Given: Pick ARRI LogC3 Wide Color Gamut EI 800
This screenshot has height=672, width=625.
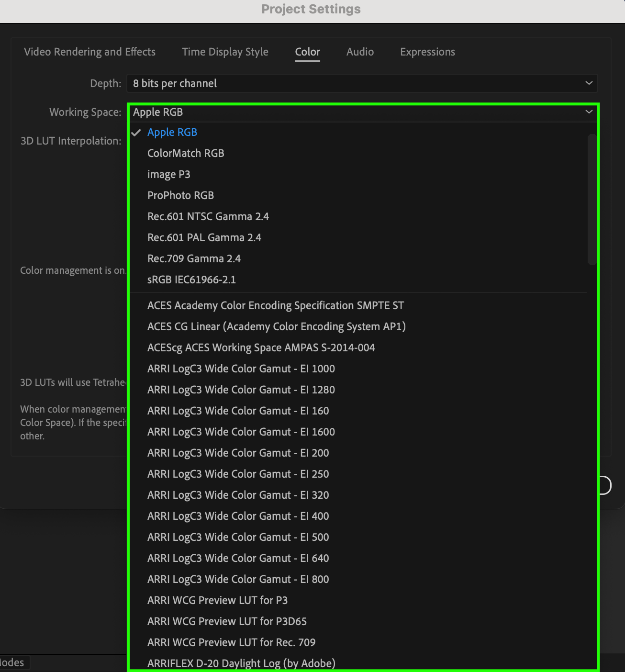Looking at the screenshot, I should 238,579.
